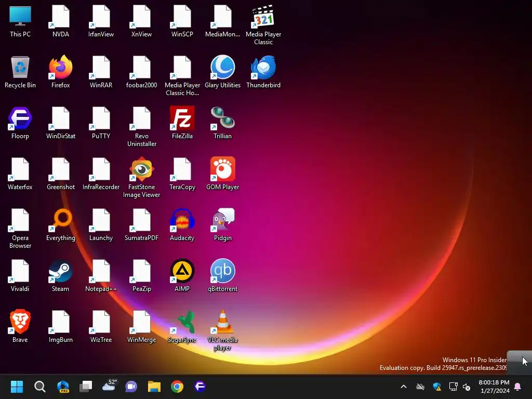Select the MediaMonkey desktop shortcut
This screenshot has height=399, width=532.
pos(222,21)
